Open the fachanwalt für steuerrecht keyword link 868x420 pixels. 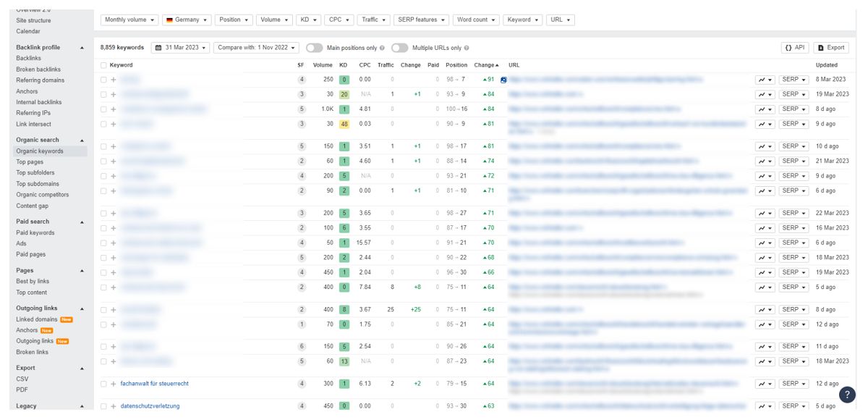(154, 384)
